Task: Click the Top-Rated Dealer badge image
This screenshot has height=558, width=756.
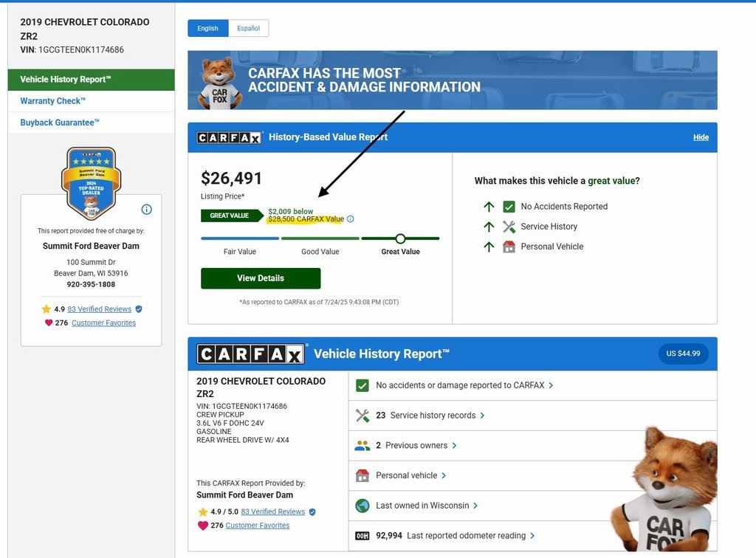Action: click(91, 183)
